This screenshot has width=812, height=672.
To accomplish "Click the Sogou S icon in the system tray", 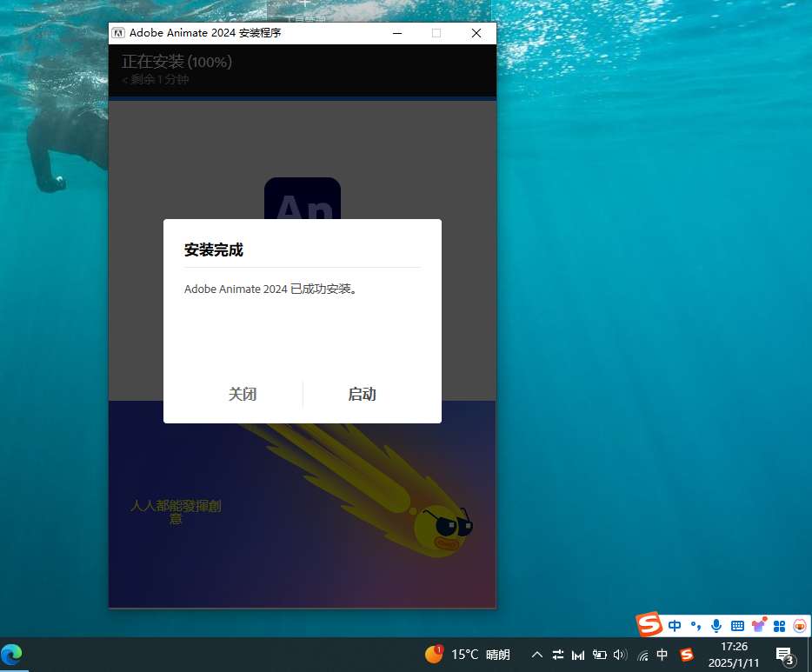I will [x=687, y=655].
